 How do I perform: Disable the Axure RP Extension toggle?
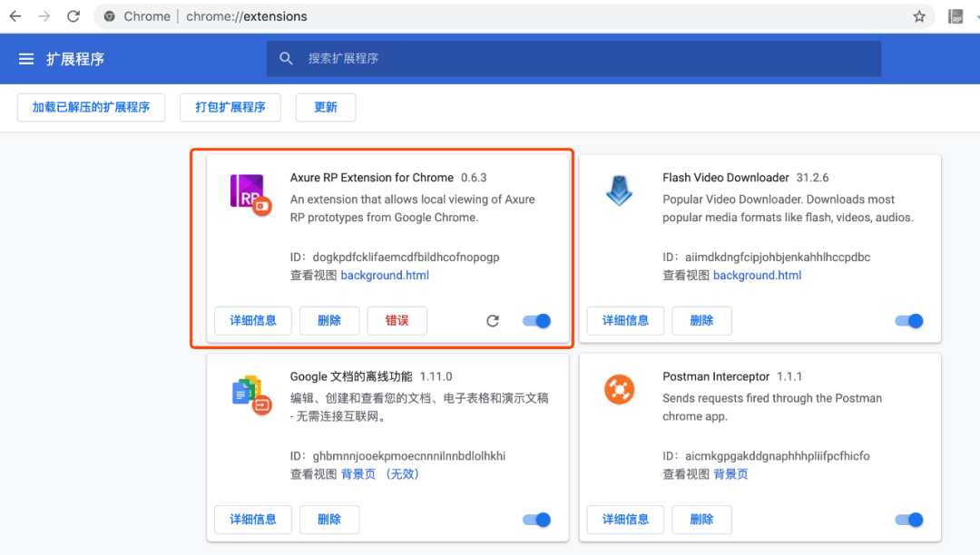(x=537, y=321)
